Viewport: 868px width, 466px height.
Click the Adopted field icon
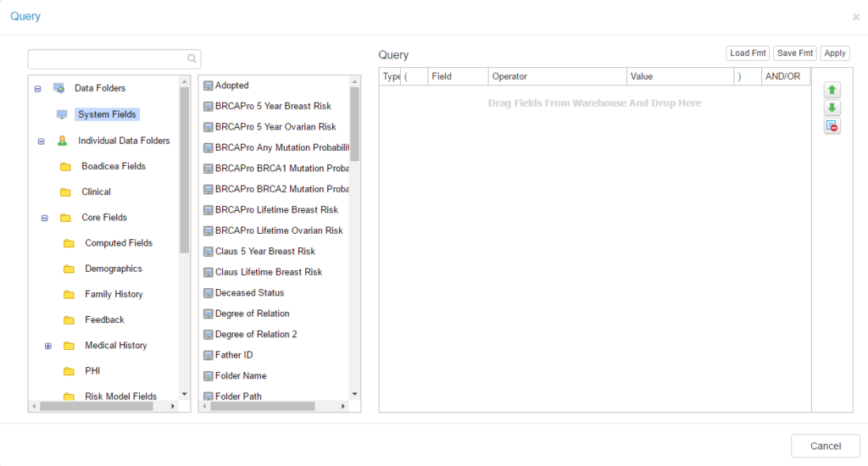(209, 86)
